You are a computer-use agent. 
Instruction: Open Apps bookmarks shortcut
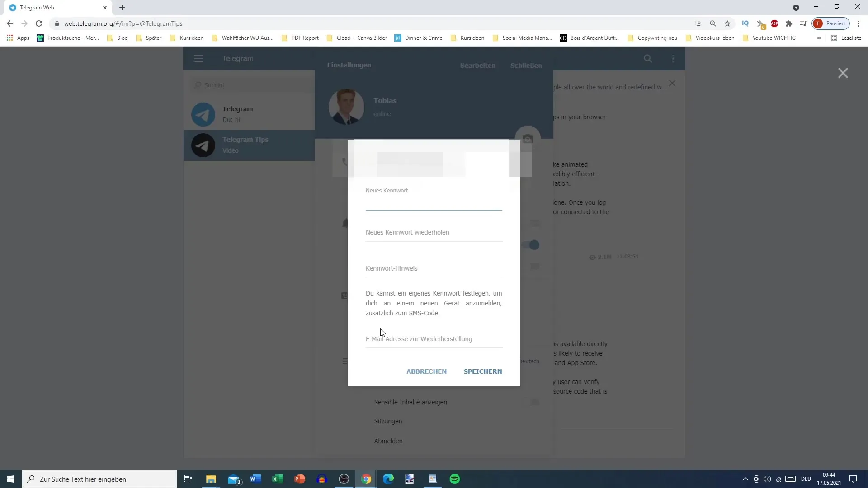point(18,38)
